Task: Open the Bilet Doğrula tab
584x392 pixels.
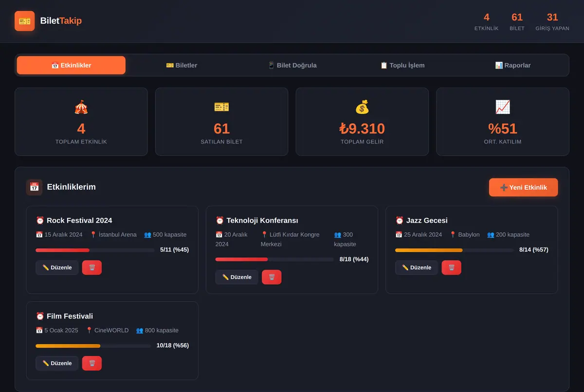Action: [x=292, y=65]
